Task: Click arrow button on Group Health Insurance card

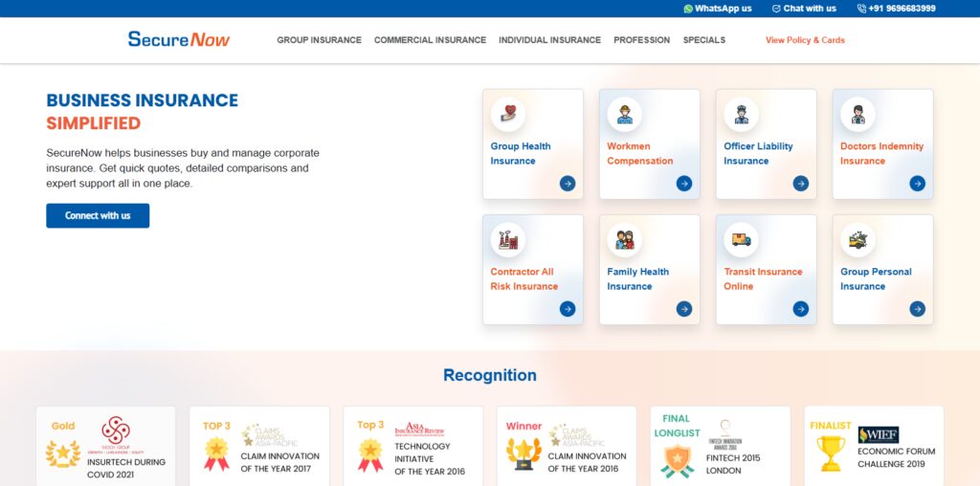Action: point(568,184)
